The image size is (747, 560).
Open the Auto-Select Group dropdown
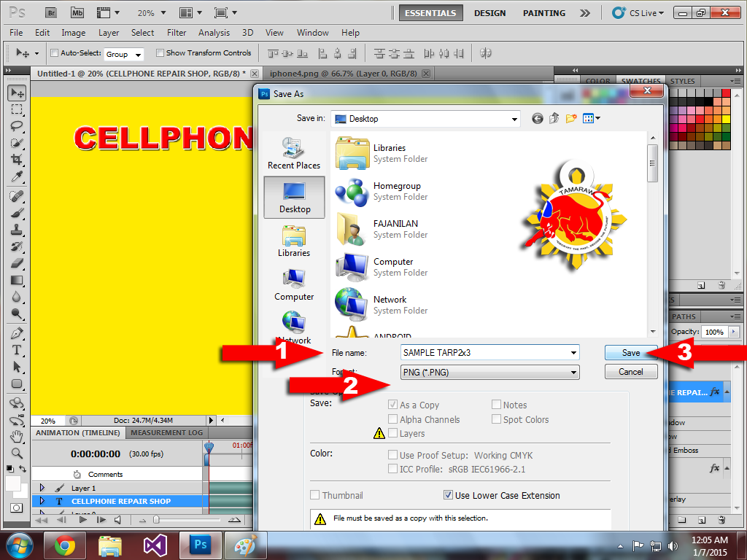pos(123,54)
